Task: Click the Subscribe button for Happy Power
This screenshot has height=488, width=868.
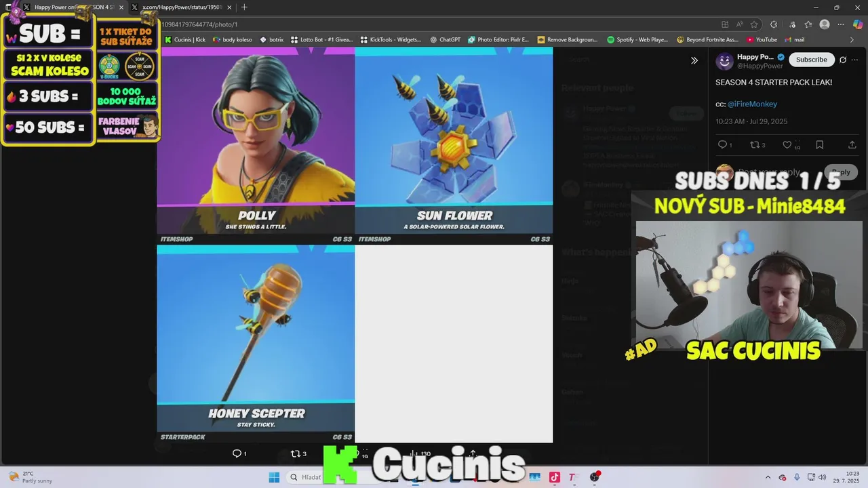Action: pos(811,60)
